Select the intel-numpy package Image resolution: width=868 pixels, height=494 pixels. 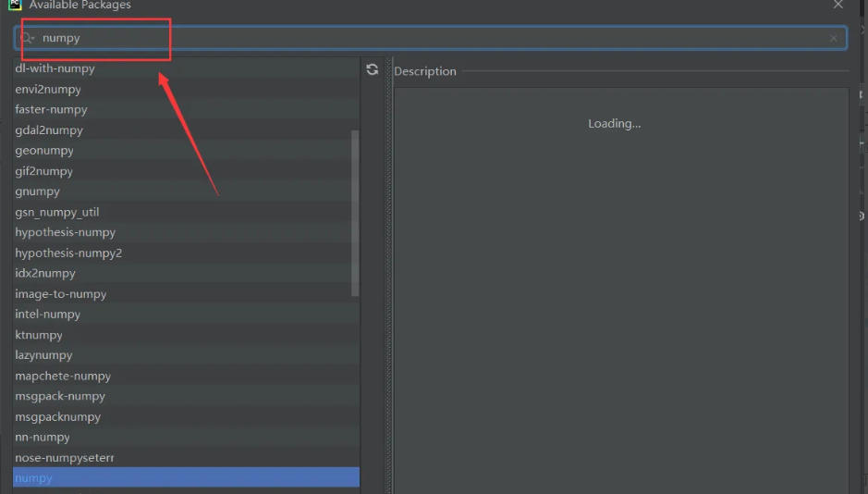pos(186,315)
